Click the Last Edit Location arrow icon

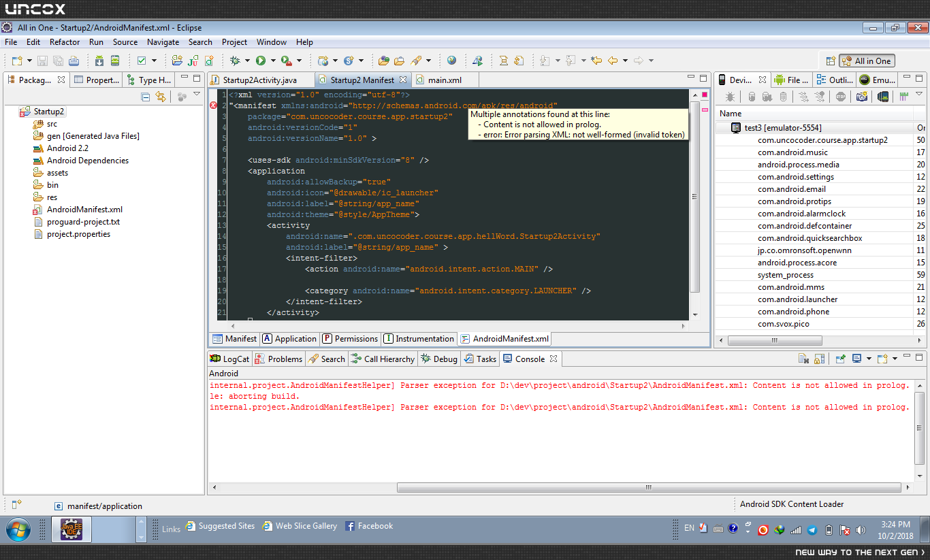(596, 61)
